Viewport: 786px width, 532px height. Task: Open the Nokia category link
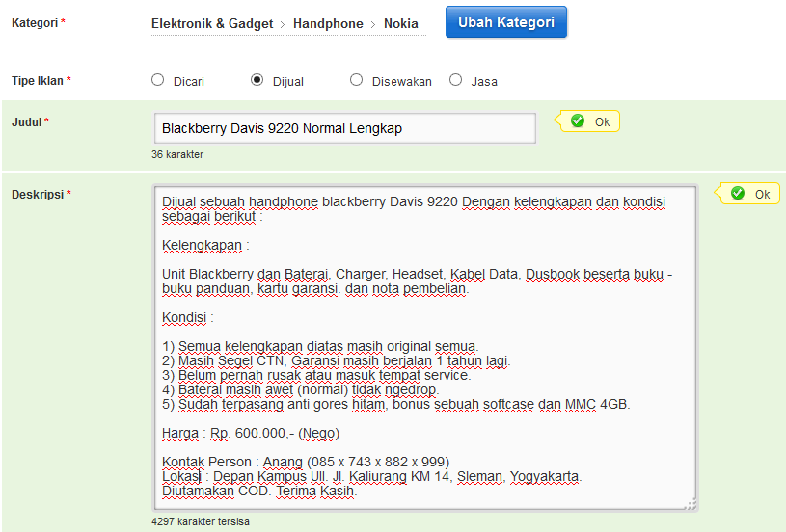click(x=401, y=23)
